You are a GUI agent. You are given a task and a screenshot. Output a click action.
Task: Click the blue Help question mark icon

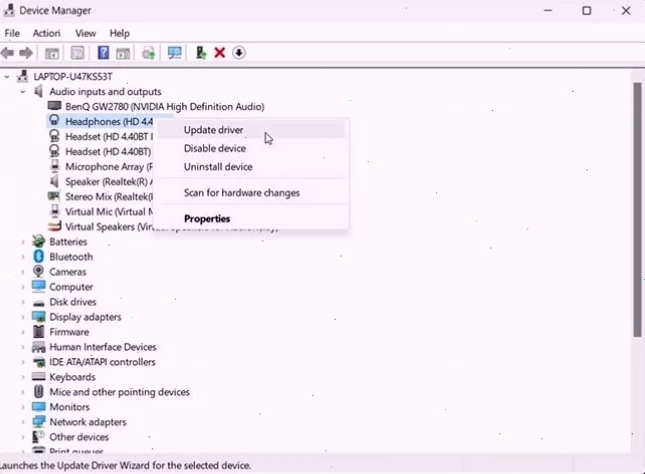point(103,53)
